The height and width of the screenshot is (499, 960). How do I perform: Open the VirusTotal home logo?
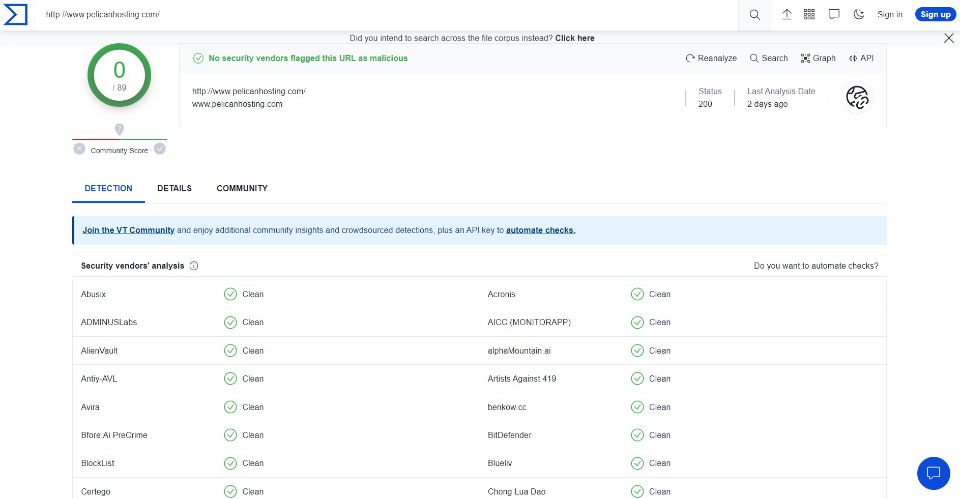coord(15,14)
